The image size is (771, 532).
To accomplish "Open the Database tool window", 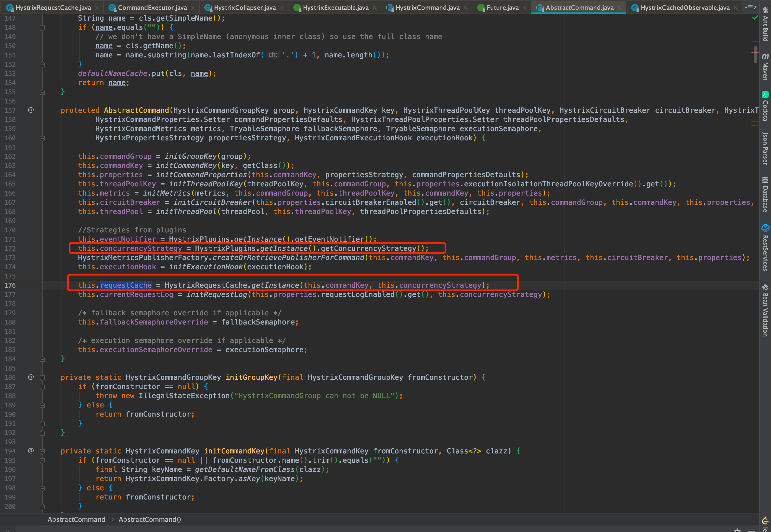I will pyautogui.click(x=765, y=195).
